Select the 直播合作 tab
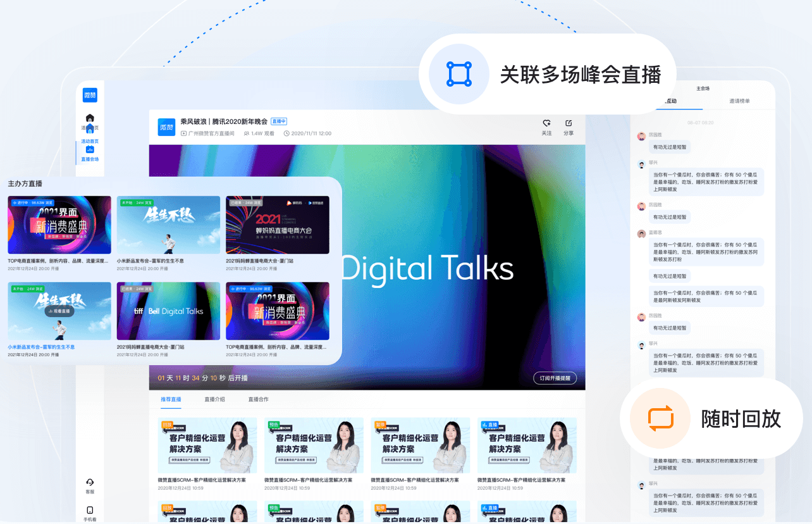Image resolution: width=812 pixels, height=524 pixels. (x=258, y=399)
